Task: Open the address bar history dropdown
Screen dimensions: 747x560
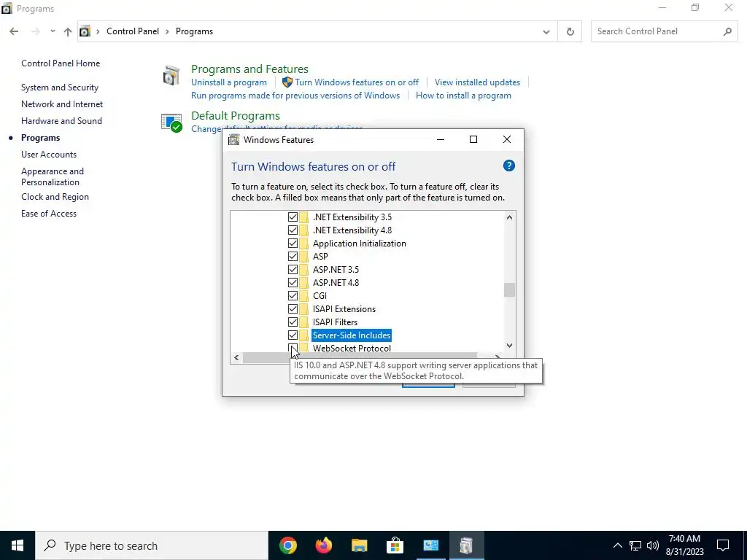Action: (x=546, y=32)
